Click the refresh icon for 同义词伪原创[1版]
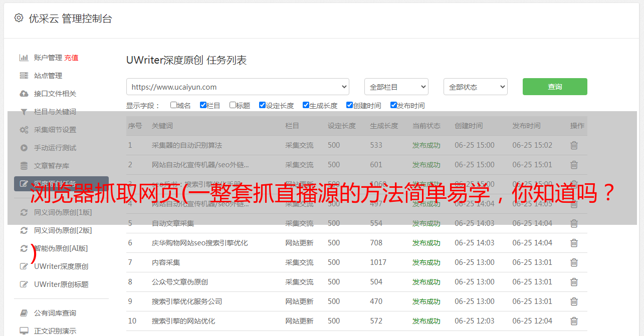Screen dimensions: 644x336 (x=24, y=212)
